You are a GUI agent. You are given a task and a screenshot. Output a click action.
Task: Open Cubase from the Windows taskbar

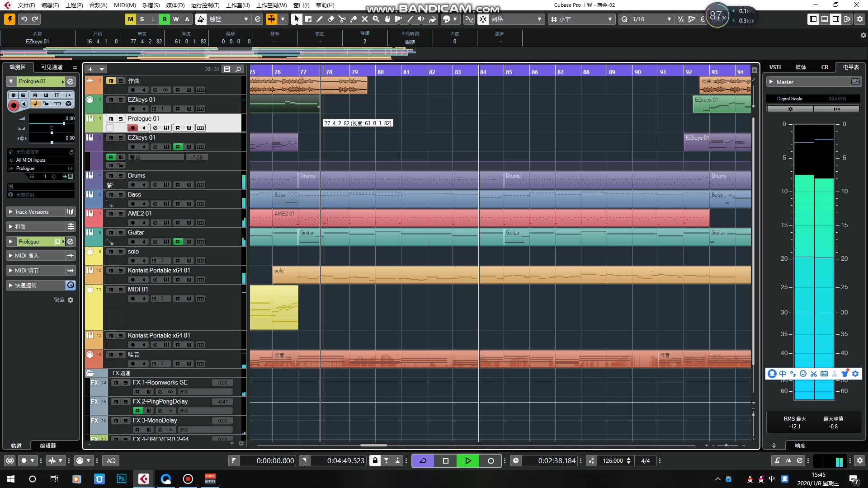(144, 479)
